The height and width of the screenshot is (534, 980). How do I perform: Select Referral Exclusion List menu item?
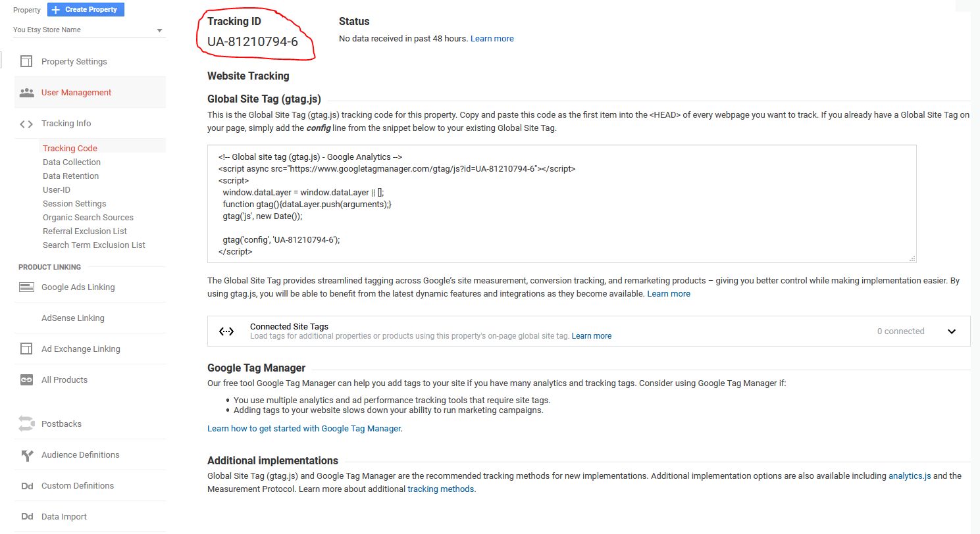pos(85,231)
